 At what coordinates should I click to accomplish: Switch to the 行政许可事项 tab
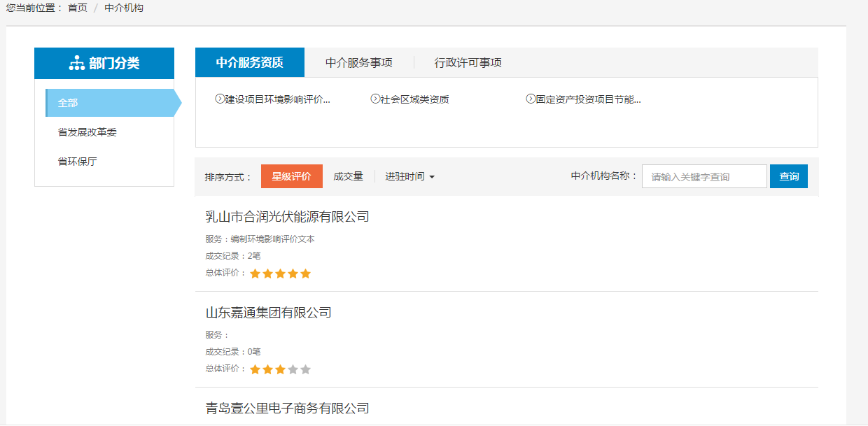pyautogui.click(x=468, y=63)
